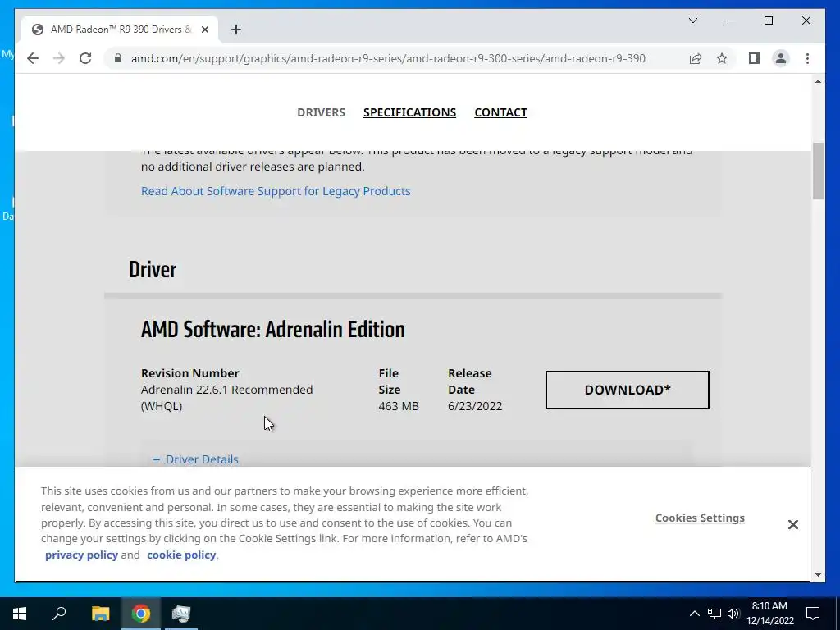Open Chrome side panel
The width and height of the screenshot is (840, 630).
(x=755, y=58)
